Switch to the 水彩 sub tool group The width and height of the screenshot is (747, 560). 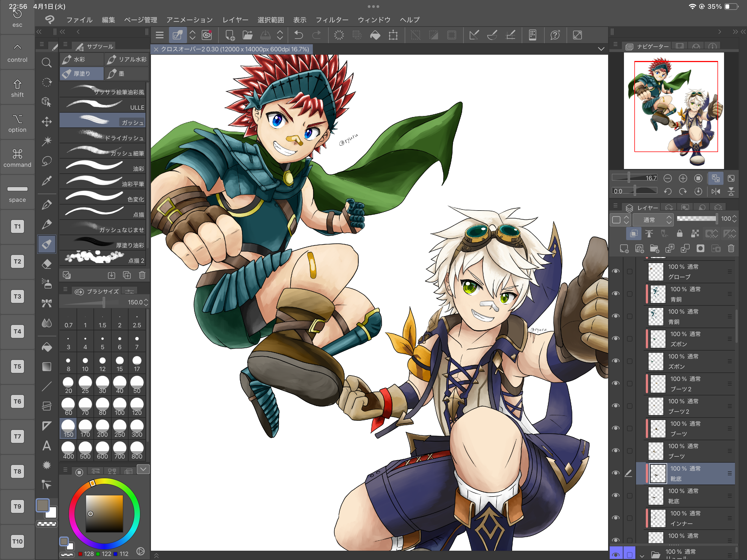point(81,59)
